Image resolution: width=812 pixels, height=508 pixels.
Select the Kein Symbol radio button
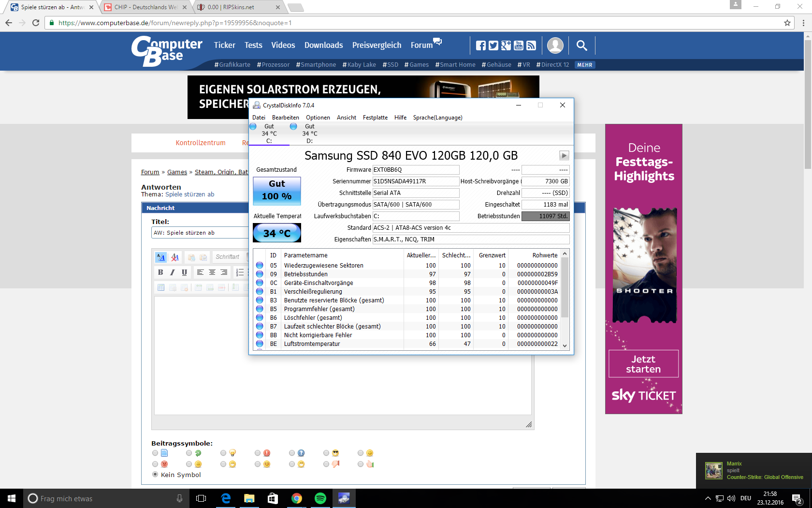click(x=155, y=474)
